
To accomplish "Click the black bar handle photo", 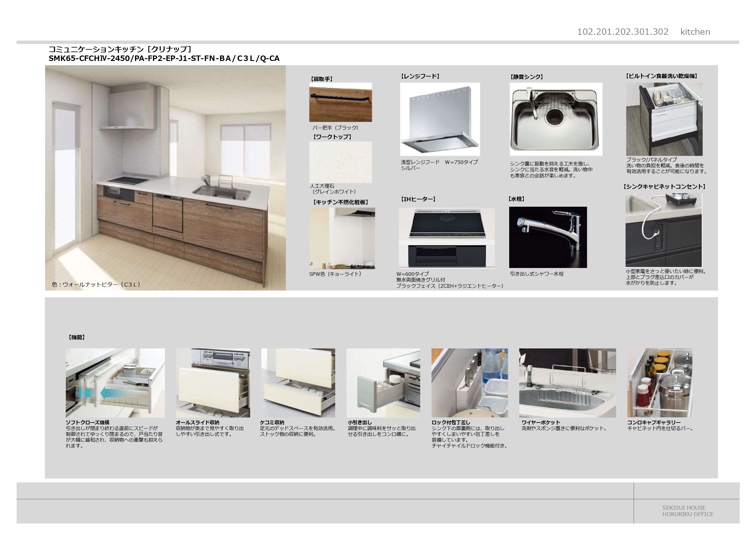I will [340, 102].
